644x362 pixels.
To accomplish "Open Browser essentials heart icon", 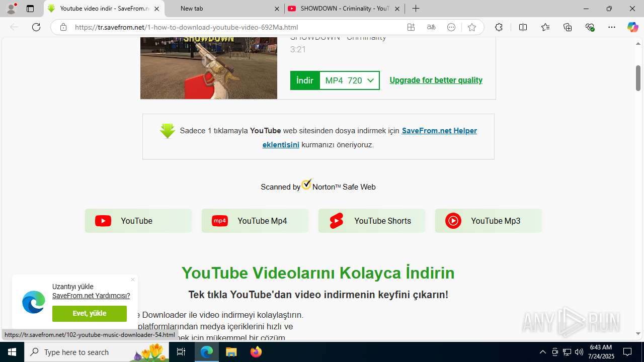I will pyautogui.click(x=590, y=27).
